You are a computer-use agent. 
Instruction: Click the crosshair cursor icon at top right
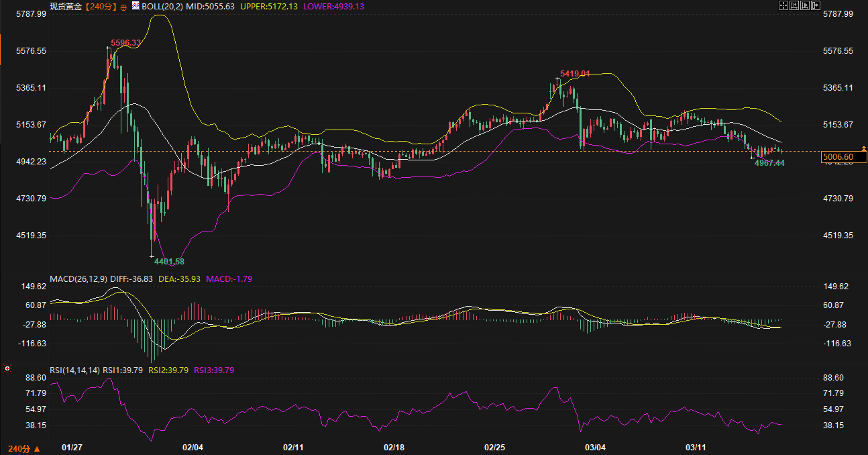point(783,5)
